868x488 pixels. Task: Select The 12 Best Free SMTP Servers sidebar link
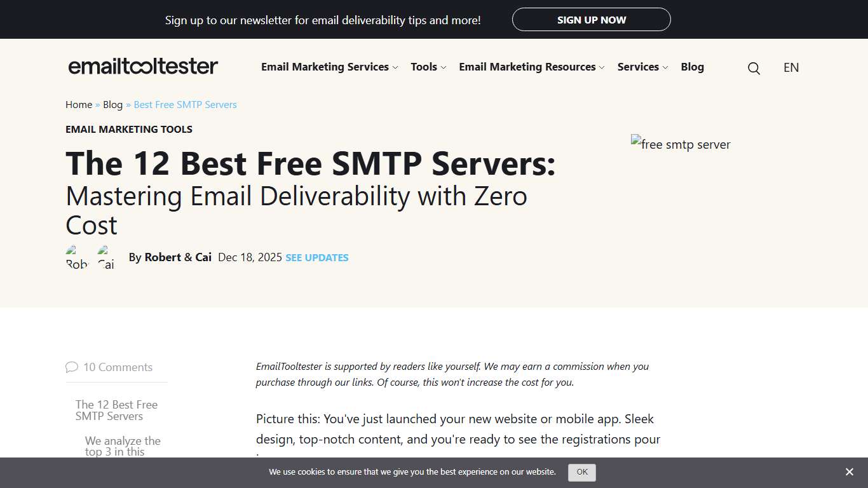click(x=116, y=410)
